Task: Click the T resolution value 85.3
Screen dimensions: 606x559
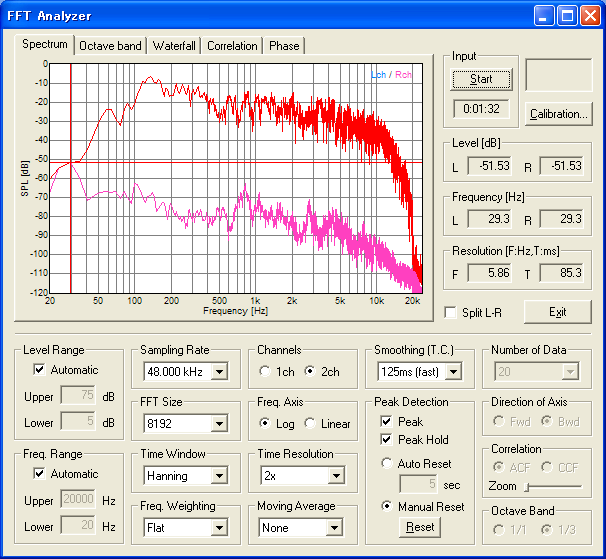Action: point(561,273)
